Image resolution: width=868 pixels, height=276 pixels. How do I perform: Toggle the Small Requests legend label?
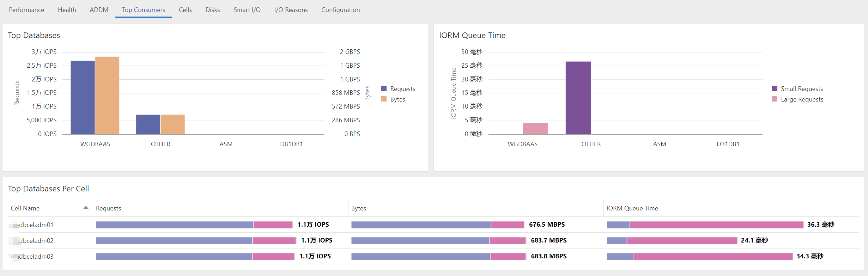point(802,89)
